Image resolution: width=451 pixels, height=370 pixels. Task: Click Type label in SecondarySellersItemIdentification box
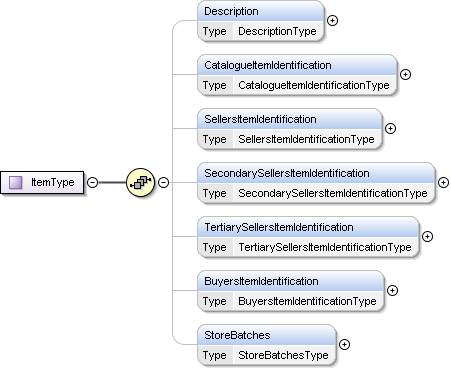pos(215,193)
